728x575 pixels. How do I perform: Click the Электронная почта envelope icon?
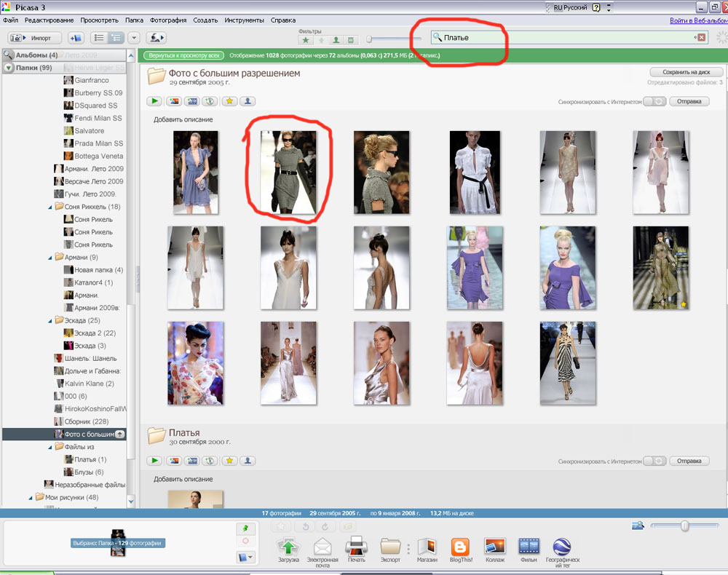322,546
